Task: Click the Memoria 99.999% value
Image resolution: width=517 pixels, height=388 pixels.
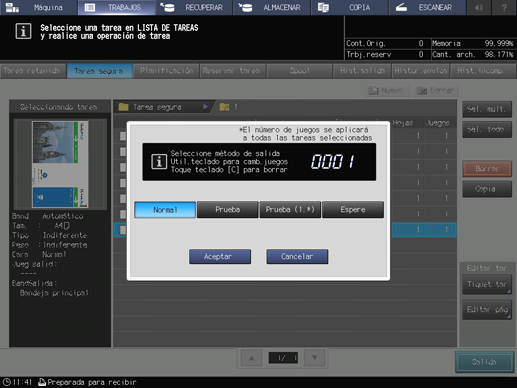Action: pyautogui.click(x=499, y=43)
